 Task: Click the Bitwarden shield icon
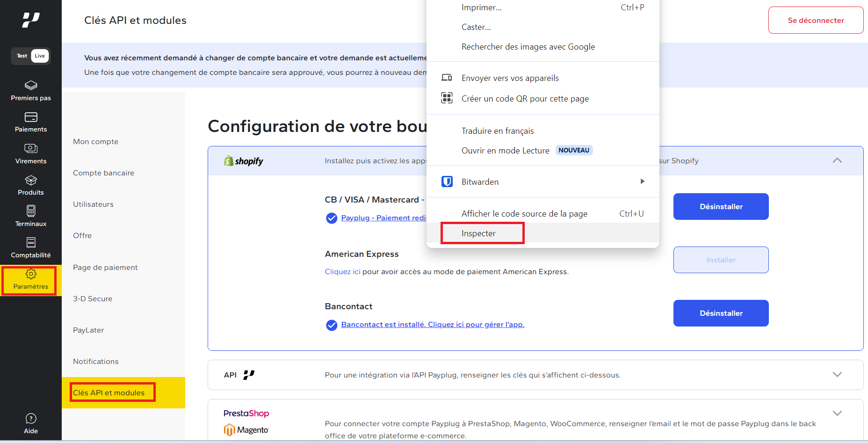pos(447,182)
